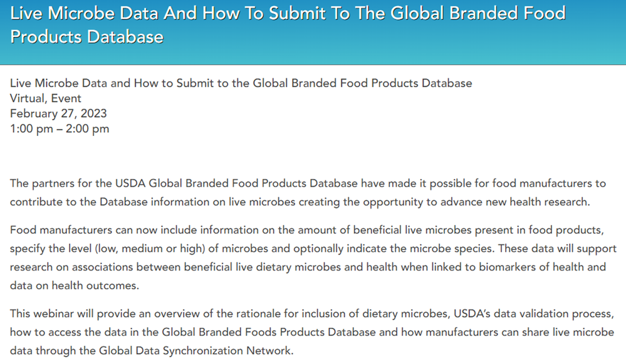Click the "Virtual, Event" location text
The image size is (626, 364).
click(x=46, y=98)
